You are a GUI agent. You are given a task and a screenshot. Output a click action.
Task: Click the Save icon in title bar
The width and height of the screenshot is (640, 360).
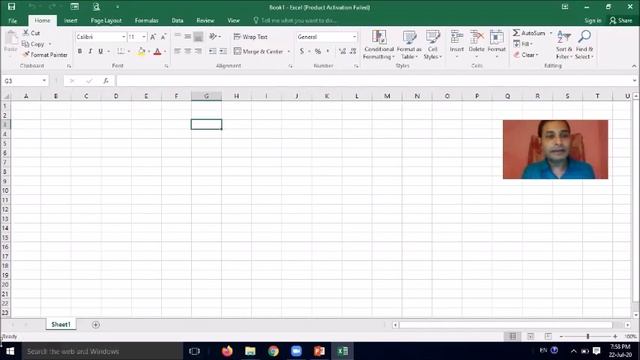pyautogui.click(x=11, y=7)
